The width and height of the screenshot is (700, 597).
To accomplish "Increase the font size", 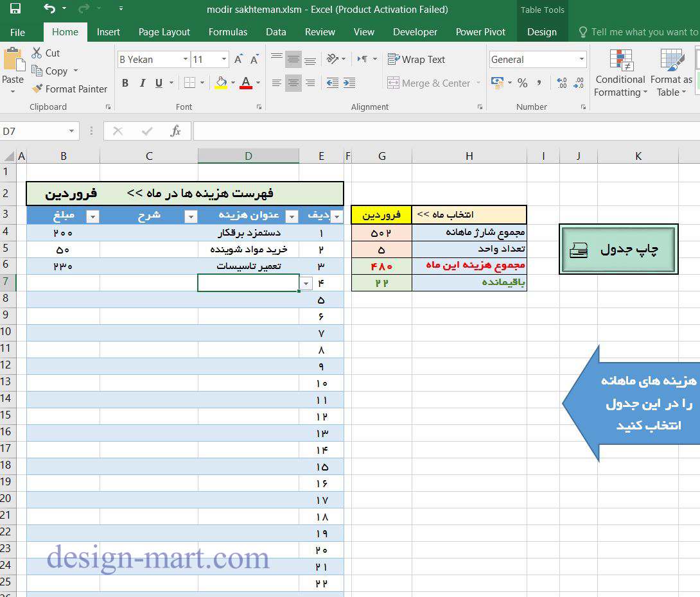I will coord(238,59).
